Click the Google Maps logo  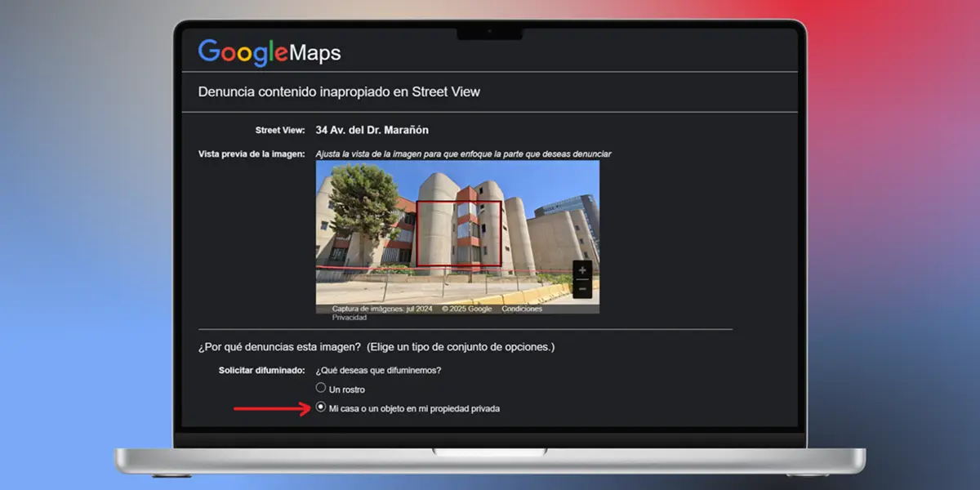[268, 52]
